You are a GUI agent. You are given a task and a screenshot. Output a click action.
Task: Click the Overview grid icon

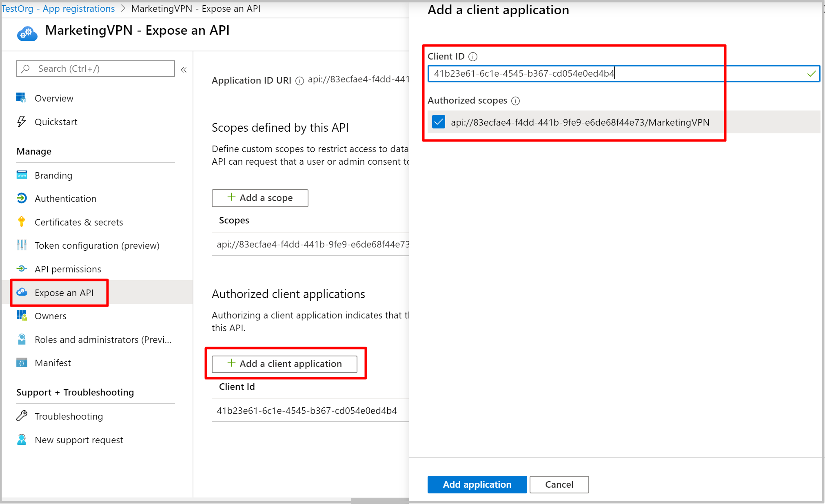(x=21, y=98)
